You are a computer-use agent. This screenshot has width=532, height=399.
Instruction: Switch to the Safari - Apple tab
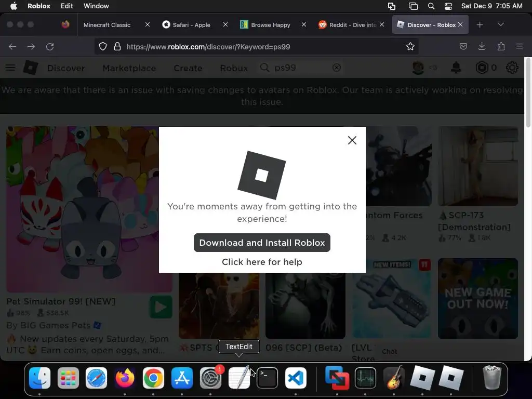(191, 25)
